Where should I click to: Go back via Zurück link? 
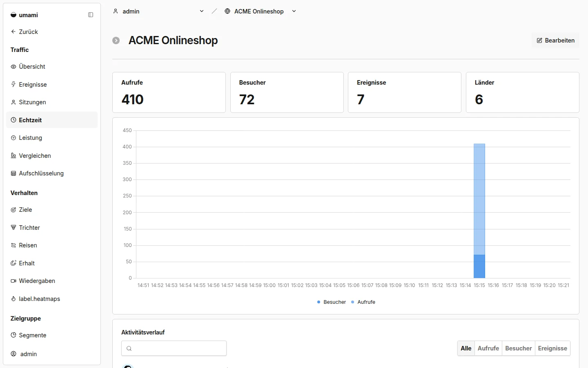coord(52,31)
